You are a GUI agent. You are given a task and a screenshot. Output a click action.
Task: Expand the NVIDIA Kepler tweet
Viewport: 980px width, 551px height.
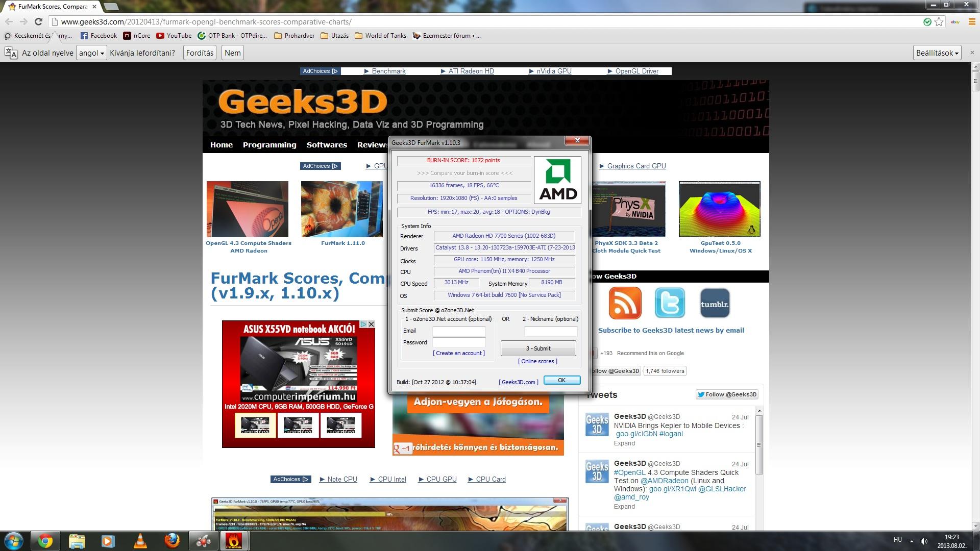point(624,443)
